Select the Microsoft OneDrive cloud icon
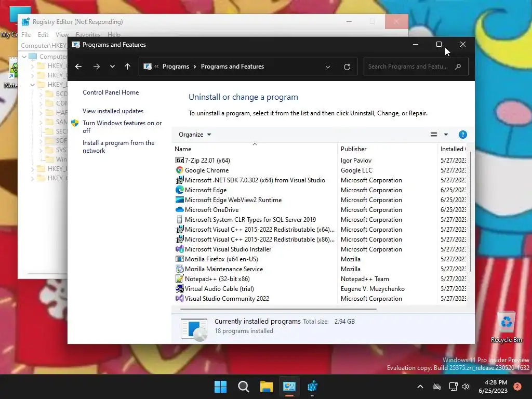This screenshot has width=532, height=399. [179, 209]
